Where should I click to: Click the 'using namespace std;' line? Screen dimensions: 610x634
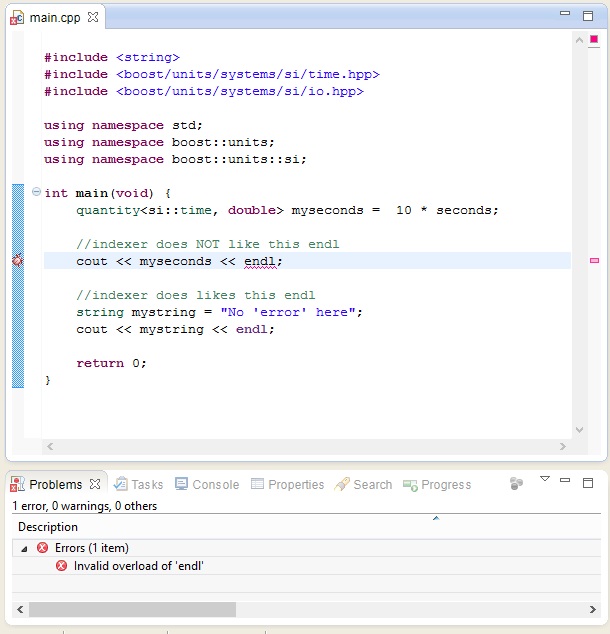pyautogui.click(x=123, y=125)
